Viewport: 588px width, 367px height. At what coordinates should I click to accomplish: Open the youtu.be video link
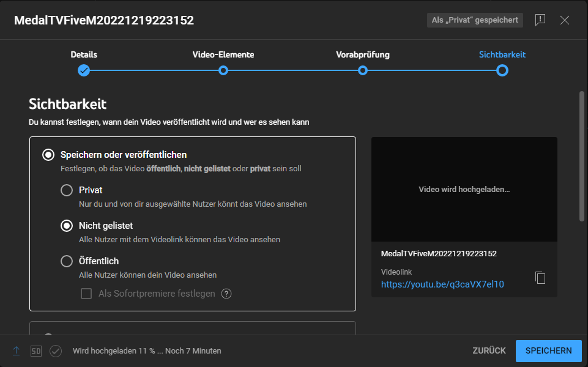442,284
